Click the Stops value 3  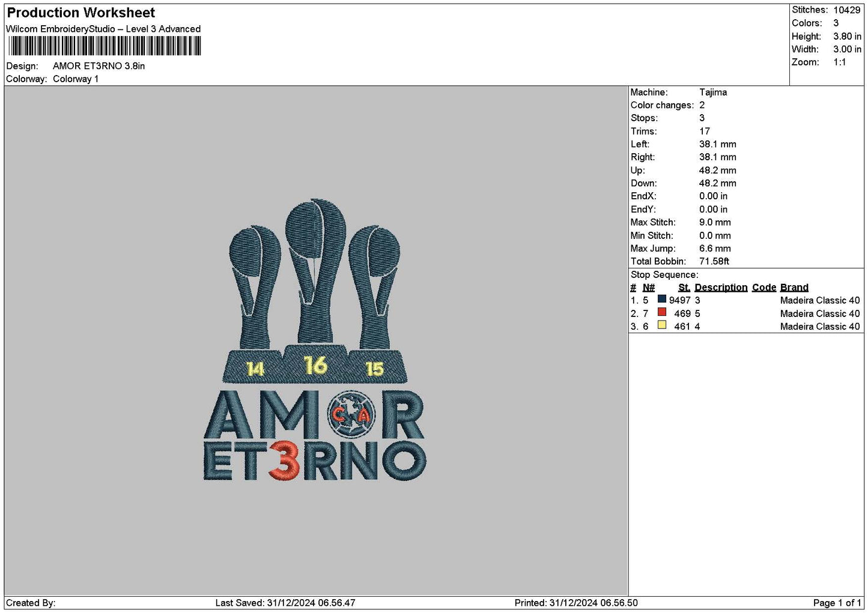(x=702, y=118)
